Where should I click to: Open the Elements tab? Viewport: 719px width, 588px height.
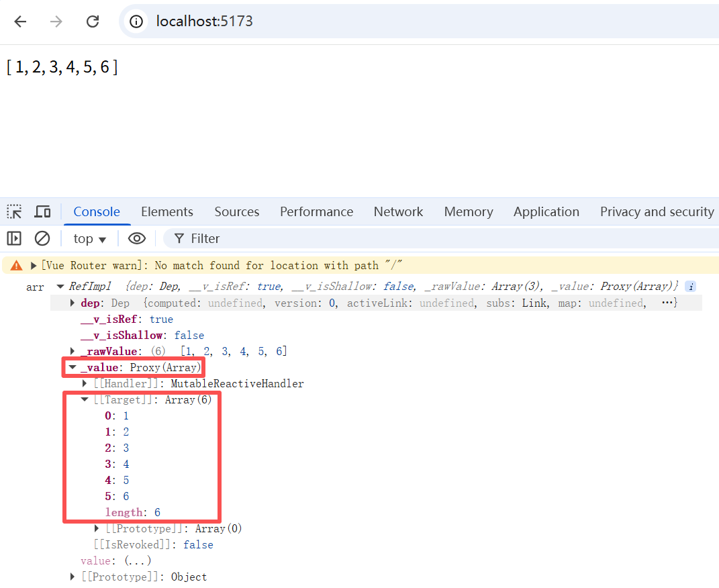(167, 211)
